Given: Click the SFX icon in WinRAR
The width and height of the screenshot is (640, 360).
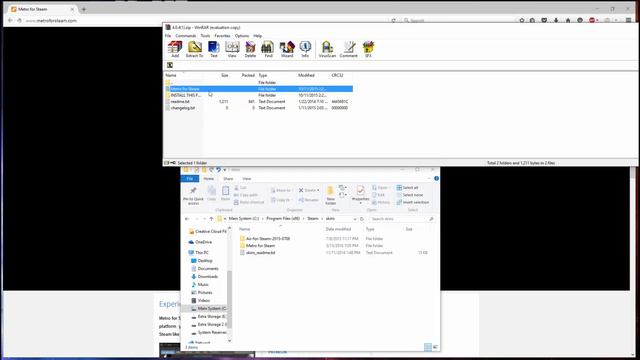Looking at the screenshot, I should coord(368,49).
